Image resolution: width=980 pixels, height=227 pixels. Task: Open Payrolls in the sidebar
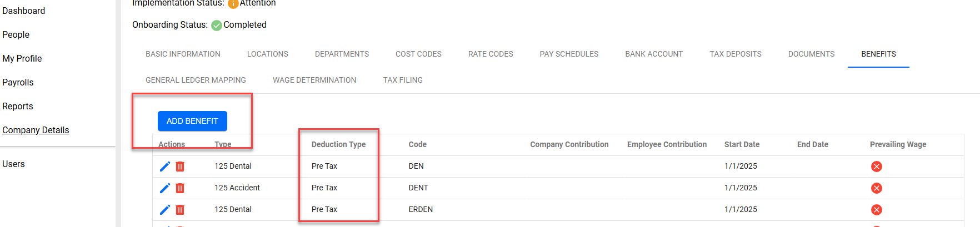[18, 82]
